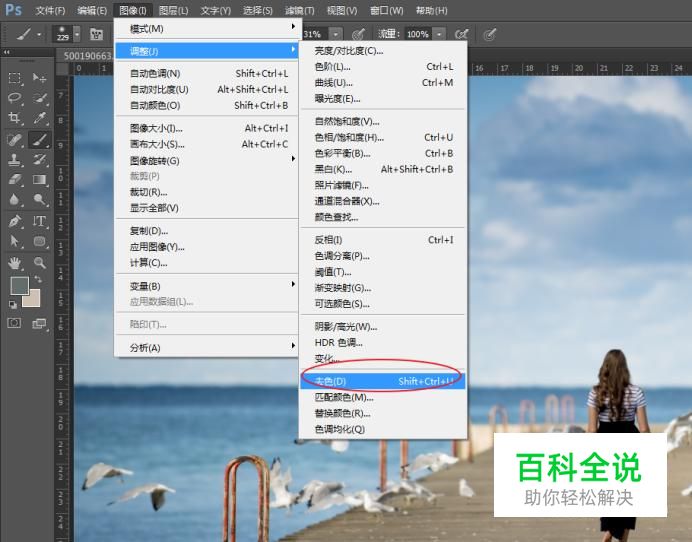The width and height of the screenshot is (692, 542).
Task: Choose 色阶(L)... levels command
Action: [383, 67]
